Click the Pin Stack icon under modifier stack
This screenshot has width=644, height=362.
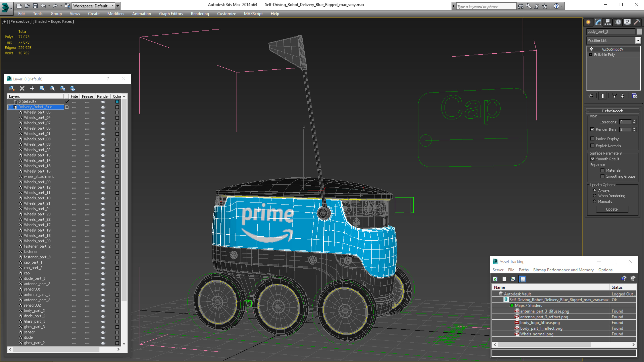pos(591,96)
